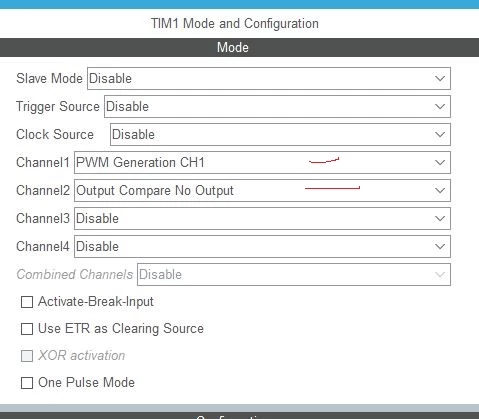479x419 pixels.
Task: Click the Clock Source chevron arrow
Action: 440,135
